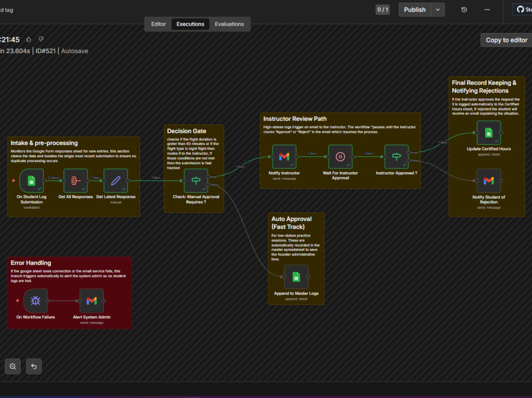The image size is (532, 398).
Task: Open the three-dots more options menu
Action: pos(487,10)
